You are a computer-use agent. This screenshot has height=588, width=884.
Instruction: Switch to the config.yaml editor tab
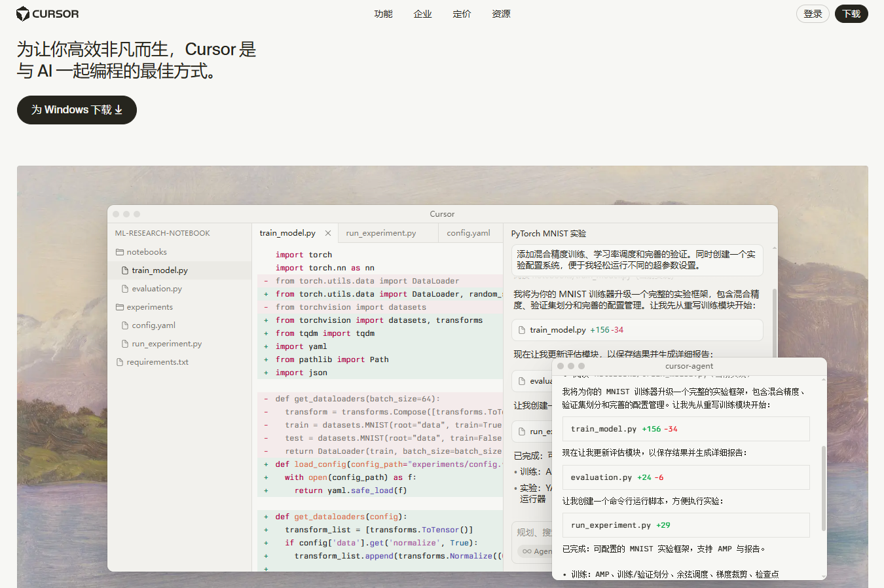[468, 233]
